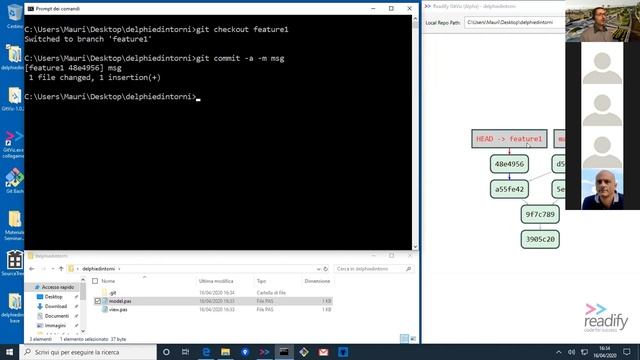Click the Windows Start button
Image resolution: width=640 pixels, height=360 pixels.
[x=9, y=352]
